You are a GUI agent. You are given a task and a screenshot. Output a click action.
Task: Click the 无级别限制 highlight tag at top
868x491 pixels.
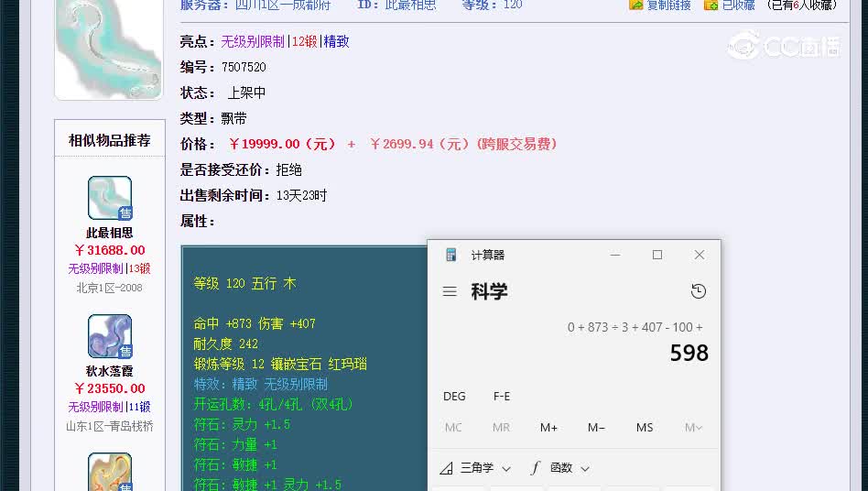coord(253,41)
